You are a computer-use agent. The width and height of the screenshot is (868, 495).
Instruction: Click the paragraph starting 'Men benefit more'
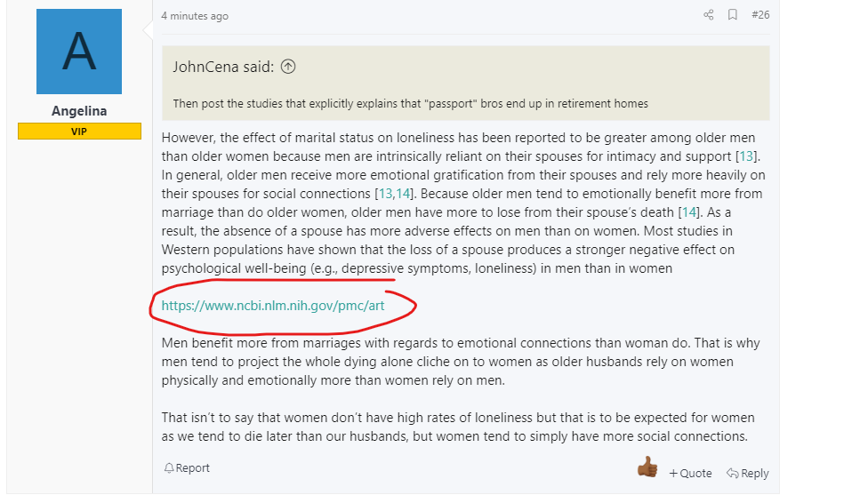pyautogui.click(x=461, y=362)
